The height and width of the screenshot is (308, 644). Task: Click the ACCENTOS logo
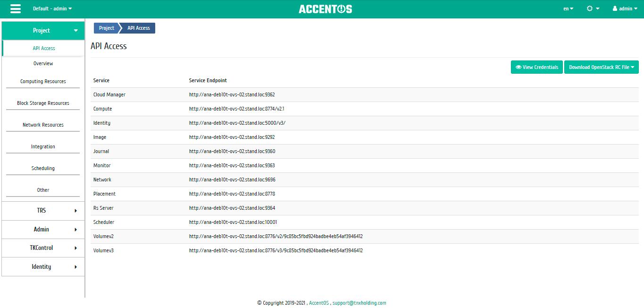pos(325,9)
